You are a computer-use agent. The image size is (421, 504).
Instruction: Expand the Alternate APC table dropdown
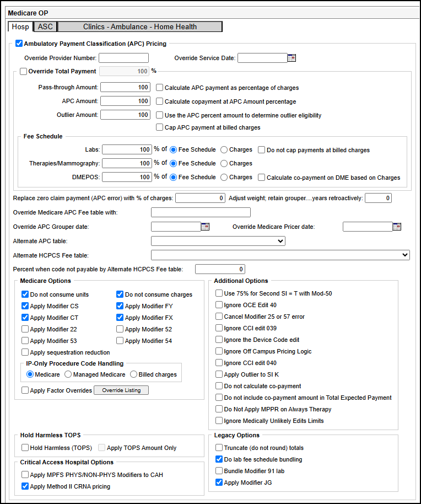[x=218, y=241]
